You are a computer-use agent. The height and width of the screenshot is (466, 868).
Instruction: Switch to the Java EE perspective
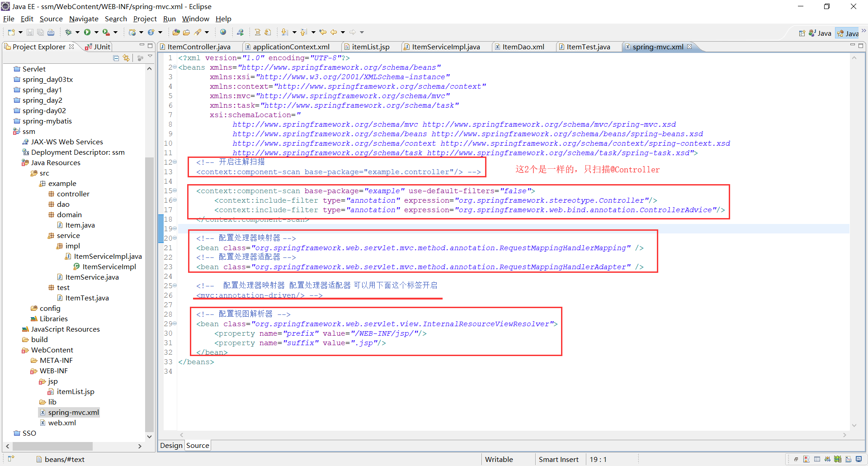[848, 33]
